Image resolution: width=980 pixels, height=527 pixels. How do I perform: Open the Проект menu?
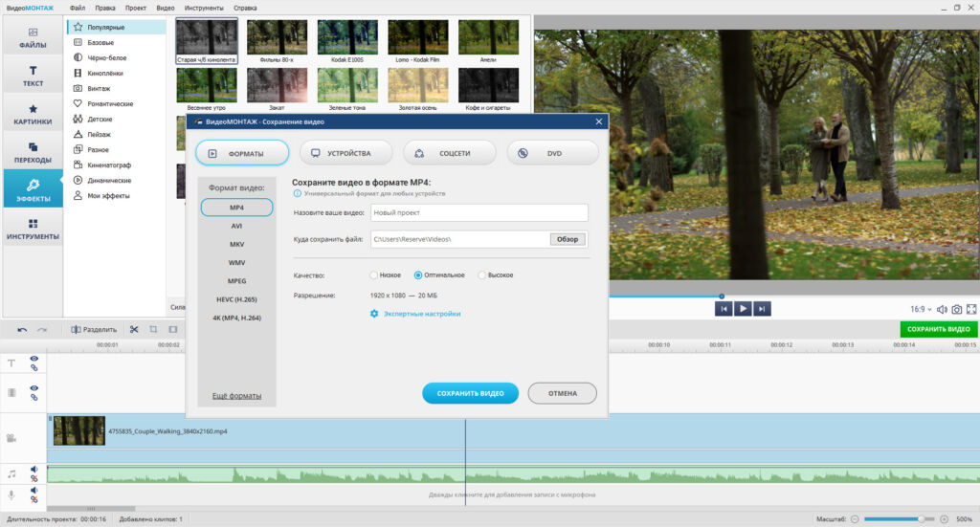tap(136, 8)
